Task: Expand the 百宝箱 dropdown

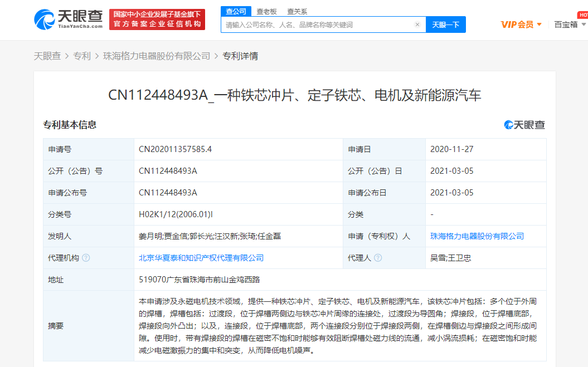Action: pos(584,24)
